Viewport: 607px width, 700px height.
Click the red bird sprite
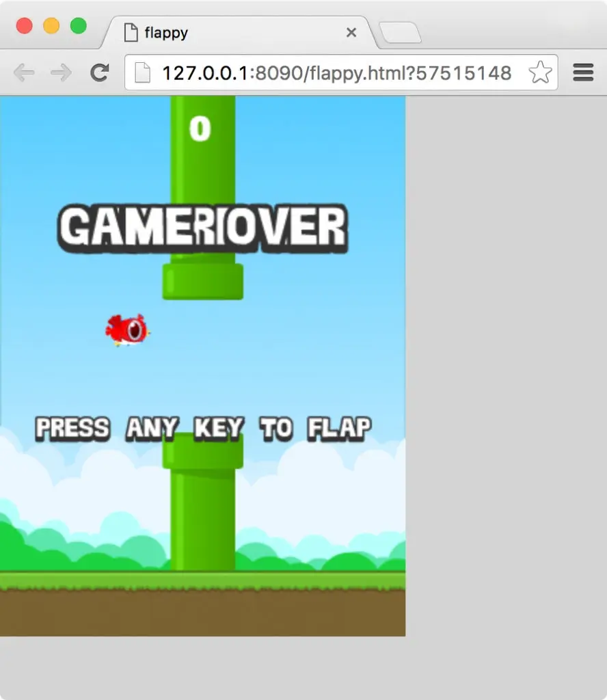127,330
